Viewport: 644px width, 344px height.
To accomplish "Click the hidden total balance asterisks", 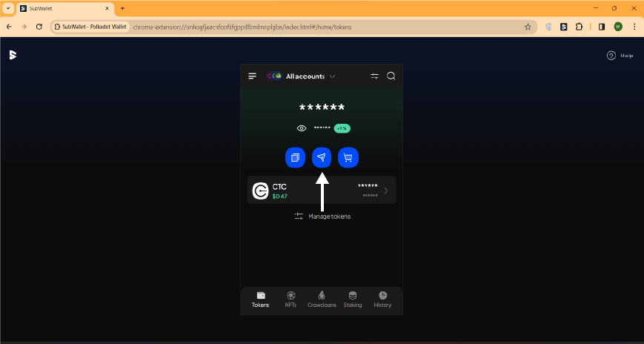I will tap(322, 107).
